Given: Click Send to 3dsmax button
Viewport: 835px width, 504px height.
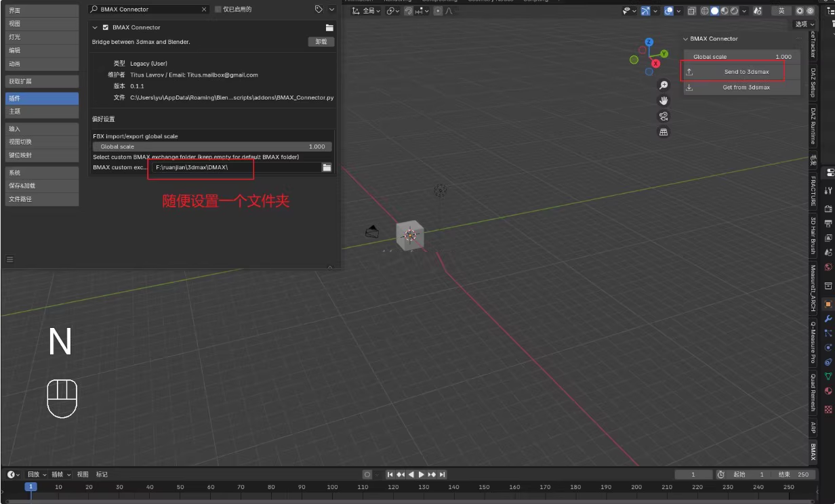Looking at the screenshot, I should (746, 72).
